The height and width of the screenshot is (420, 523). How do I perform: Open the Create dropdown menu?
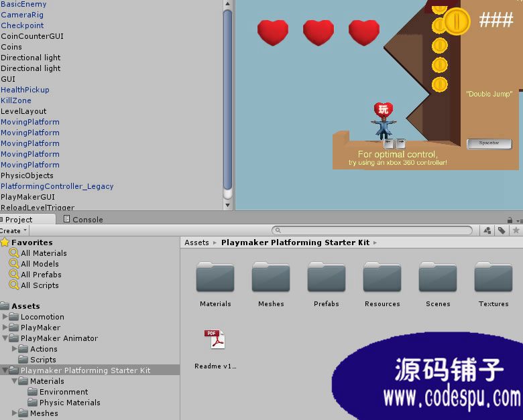[13, 230]
